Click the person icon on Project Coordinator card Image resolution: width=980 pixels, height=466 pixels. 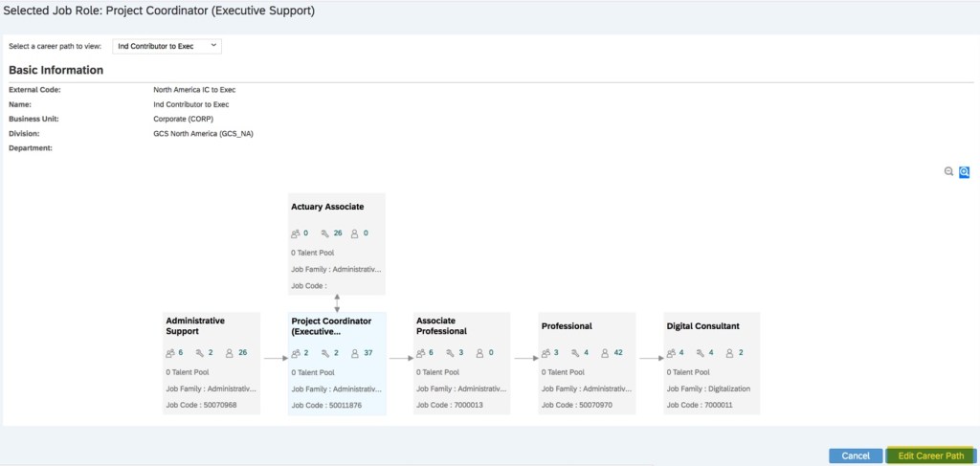[x=355, y=353]
